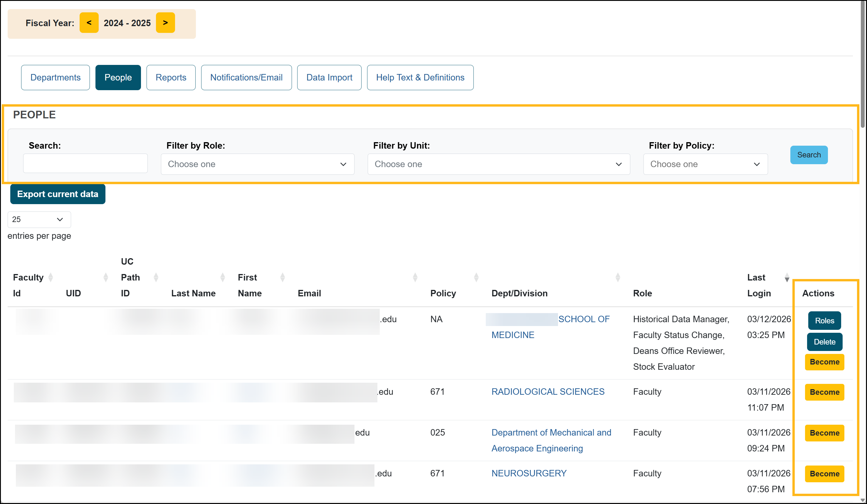Open the Reports tab
The height and width of the screenshot is (504, 867).
point(171,78)
